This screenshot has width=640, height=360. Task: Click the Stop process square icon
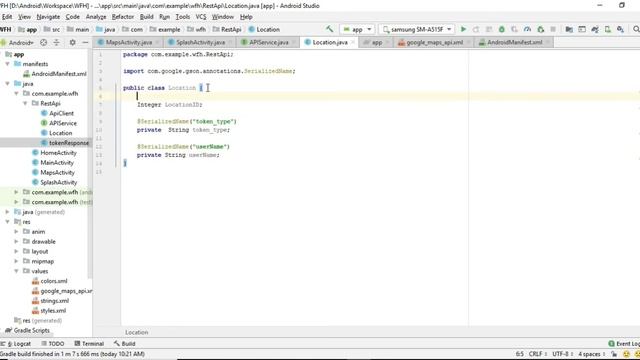[553, 29]
